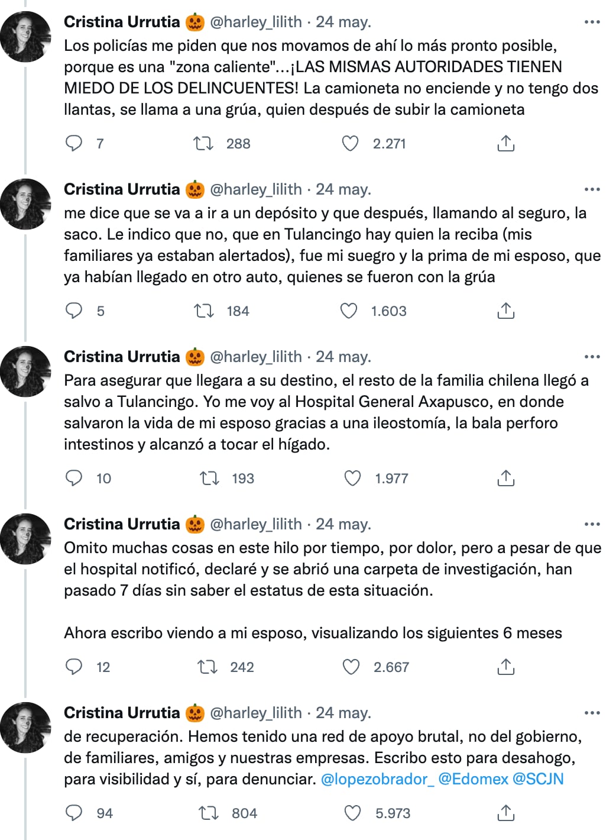Retweet the tweet with 184 retweets
This screenshot has width=616, height=840.
click(204, 311)
